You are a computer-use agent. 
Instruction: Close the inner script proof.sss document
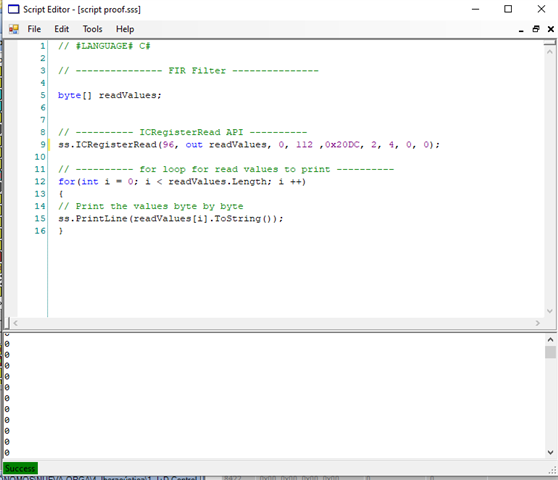point(551,29)
